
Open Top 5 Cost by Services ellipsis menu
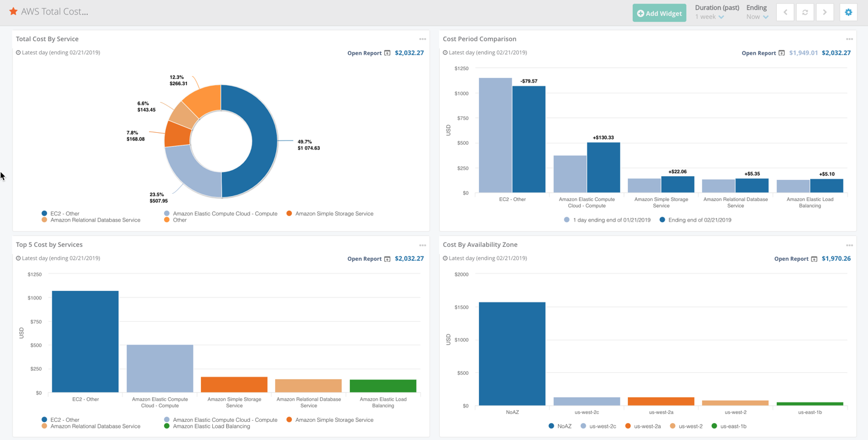422,245
